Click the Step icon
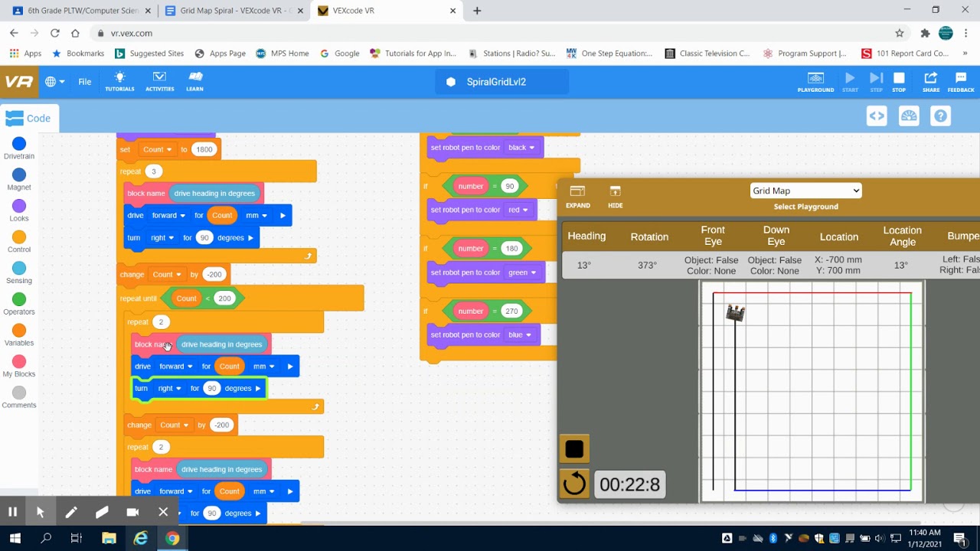980x551 pixels. click(x=876, y=82)
